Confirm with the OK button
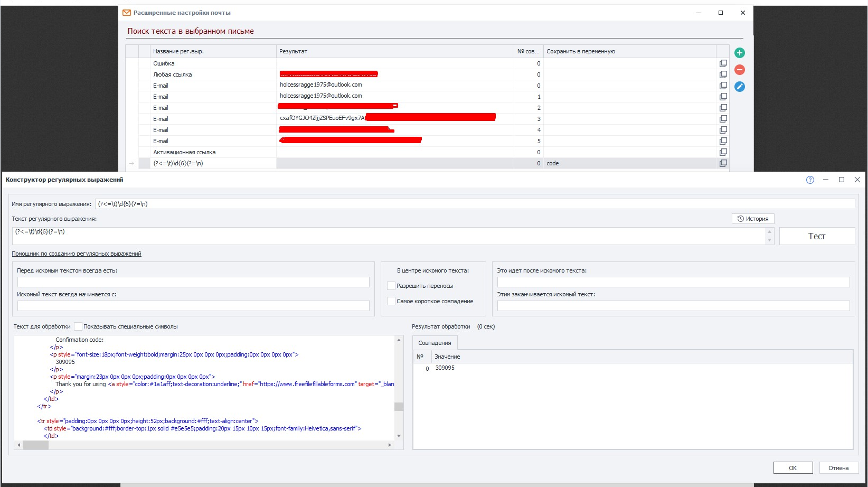 tap(793, 468)
